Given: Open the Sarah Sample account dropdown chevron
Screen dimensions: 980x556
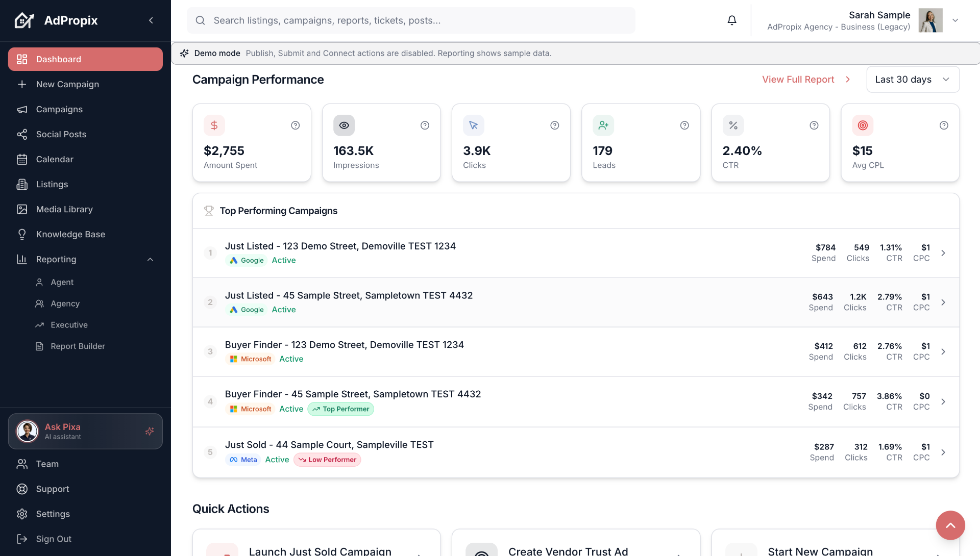Looking at the screenshot, I should [x=955, y=20].
